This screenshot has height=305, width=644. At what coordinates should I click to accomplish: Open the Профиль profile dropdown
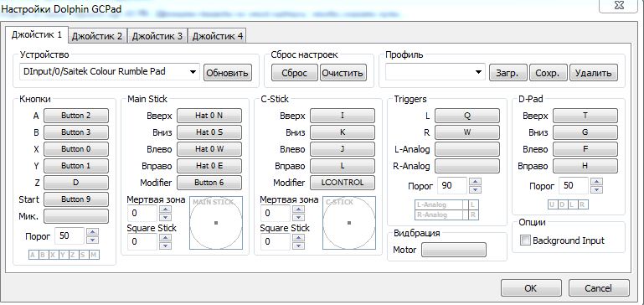pos(435,72)
